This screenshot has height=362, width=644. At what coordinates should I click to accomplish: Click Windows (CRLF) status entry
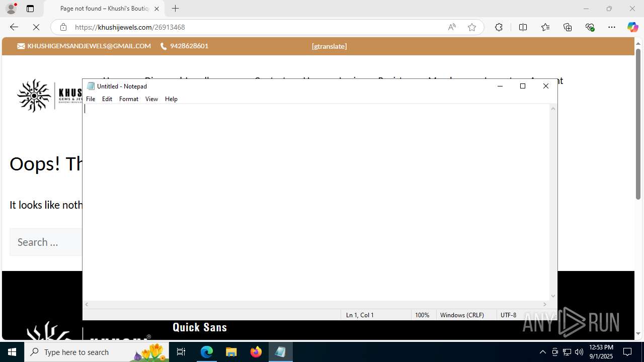(x=462, y=315)
